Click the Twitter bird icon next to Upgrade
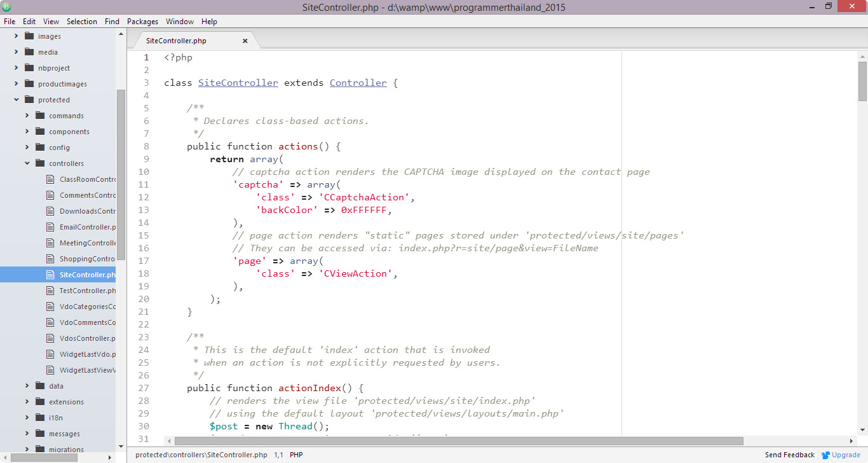Viewport: 868px width, 463px height. coord(825,455)
